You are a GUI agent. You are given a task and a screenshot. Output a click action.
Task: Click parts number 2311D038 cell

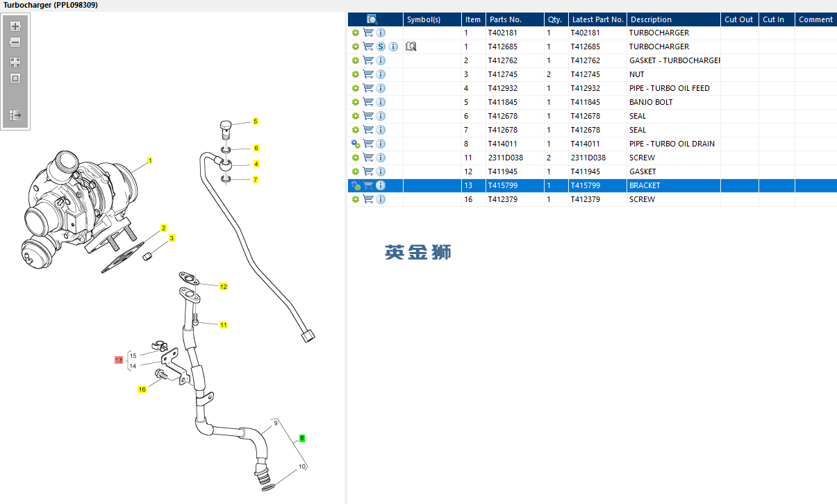click(x=515, y=158)
